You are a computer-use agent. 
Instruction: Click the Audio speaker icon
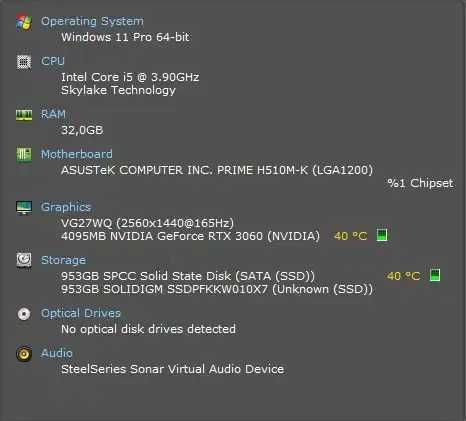[24, 354]
